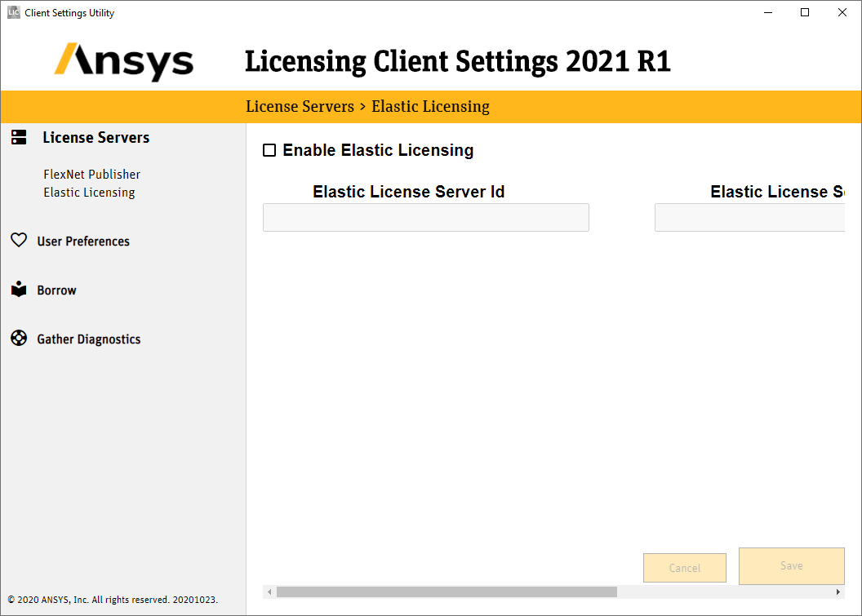Select the License Servers sidebar icon
Screen dimensions: 862x616
click(x=19, y=137)
